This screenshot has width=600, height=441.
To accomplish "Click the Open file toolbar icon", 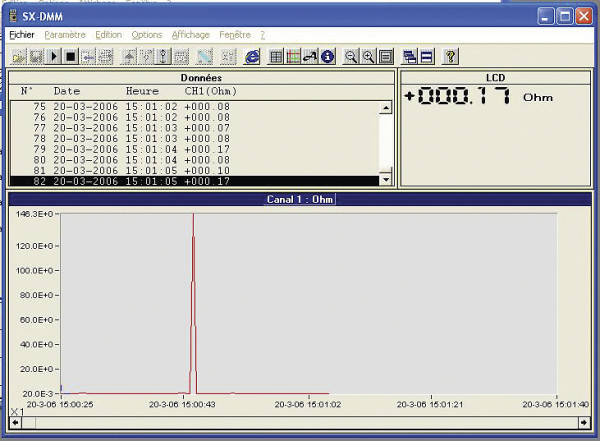I will tap(18, 57).
